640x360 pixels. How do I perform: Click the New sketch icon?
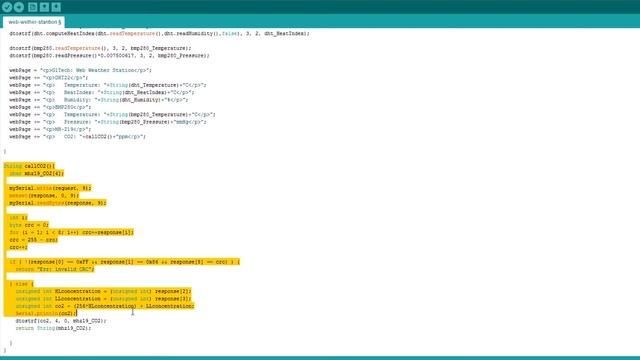pos(32,7)
